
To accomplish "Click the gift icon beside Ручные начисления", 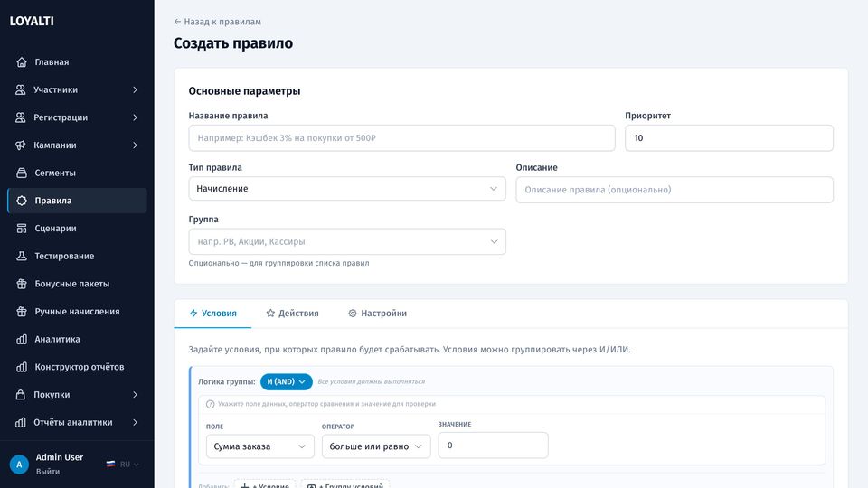I will tap(22, 311).
